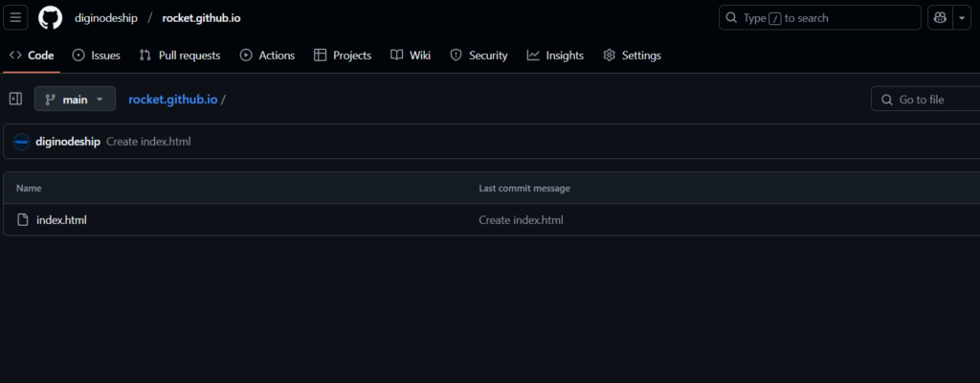Click the search magnifier icon in header

(732, 18)
